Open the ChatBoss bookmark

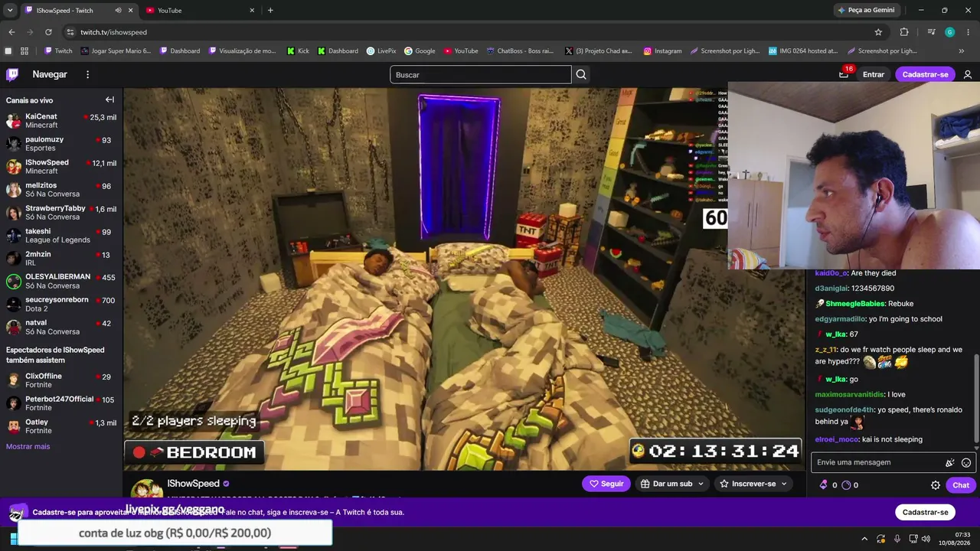click(x=520, y=51)
